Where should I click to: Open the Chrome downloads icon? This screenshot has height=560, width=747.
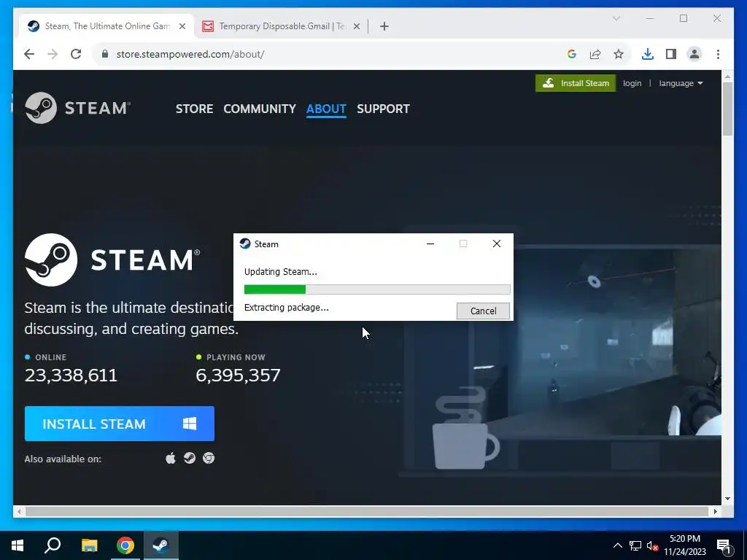[x=648, y=54]
